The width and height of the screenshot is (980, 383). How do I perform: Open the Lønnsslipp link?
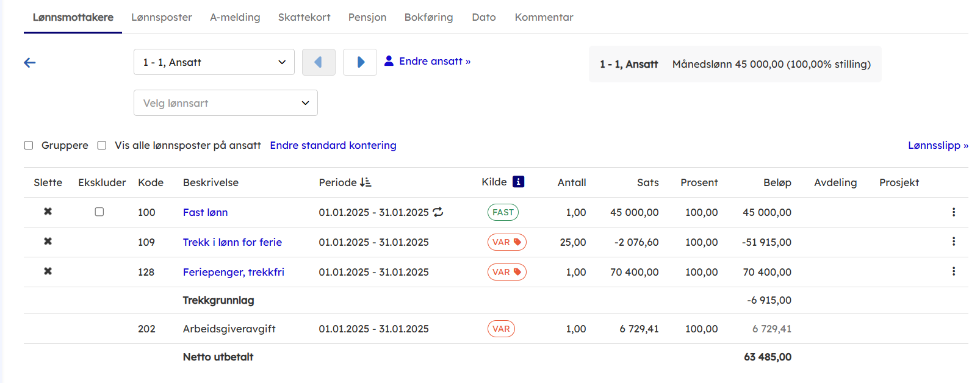point(937,145)
